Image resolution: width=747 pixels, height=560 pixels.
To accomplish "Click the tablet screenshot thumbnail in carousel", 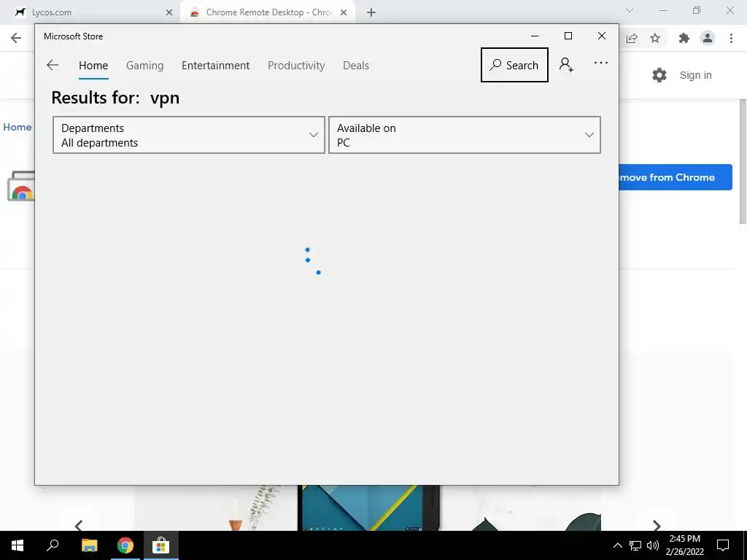I will (368, 507).
